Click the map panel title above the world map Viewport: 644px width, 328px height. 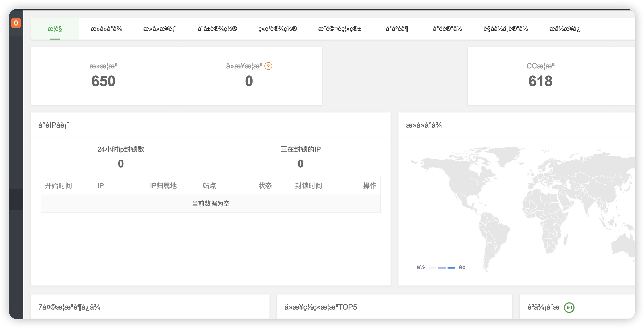tap(424, 125)
